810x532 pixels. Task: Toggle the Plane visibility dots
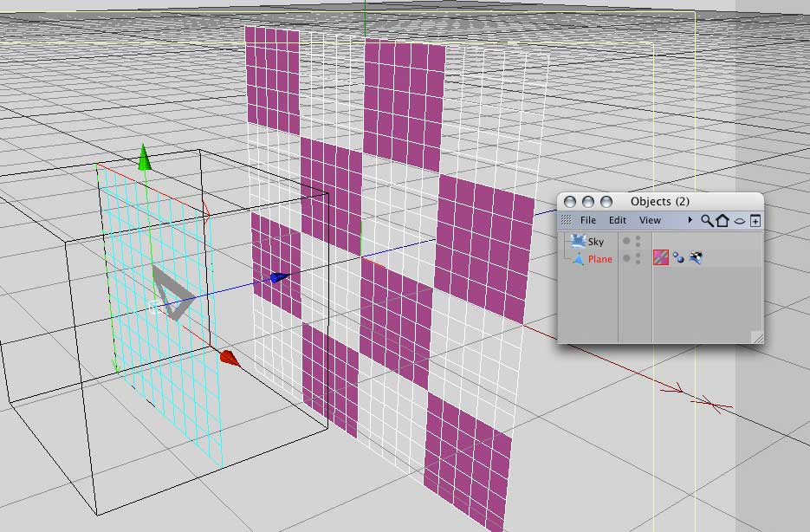tap(638, 258)
